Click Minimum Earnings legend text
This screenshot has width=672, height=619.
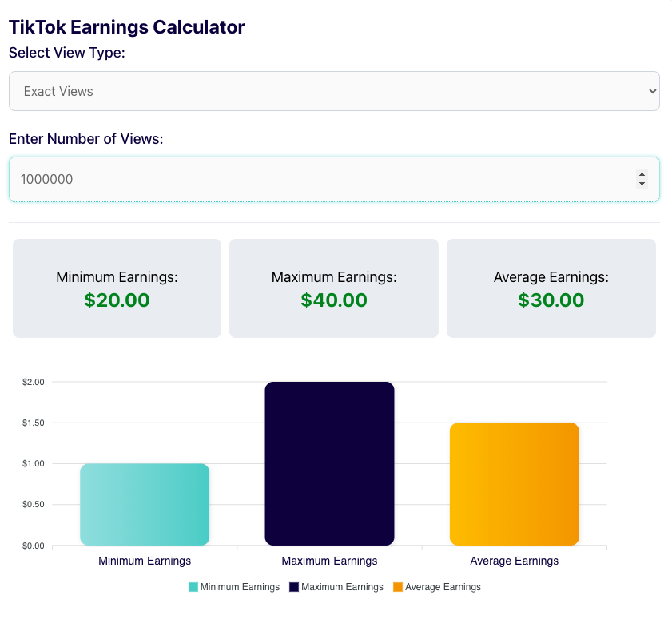pos(240,587)
